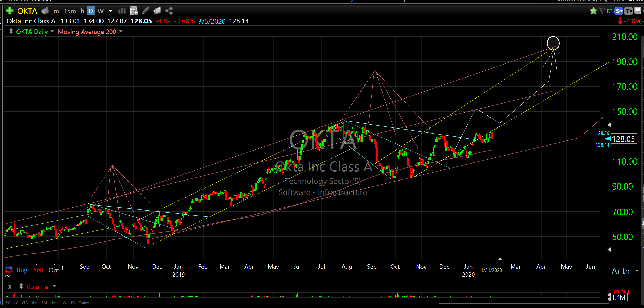The width and height of the screenshot is (644, 308).
Task: Click the add indicator grid-plus icon
Action: point(134,11)
